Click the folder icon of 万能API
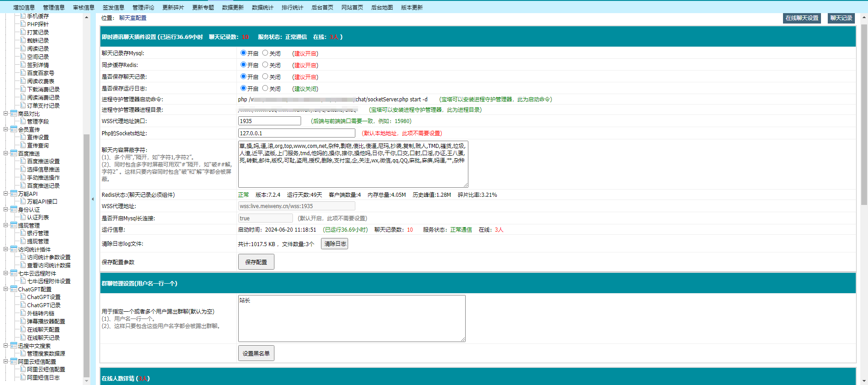 14,194
